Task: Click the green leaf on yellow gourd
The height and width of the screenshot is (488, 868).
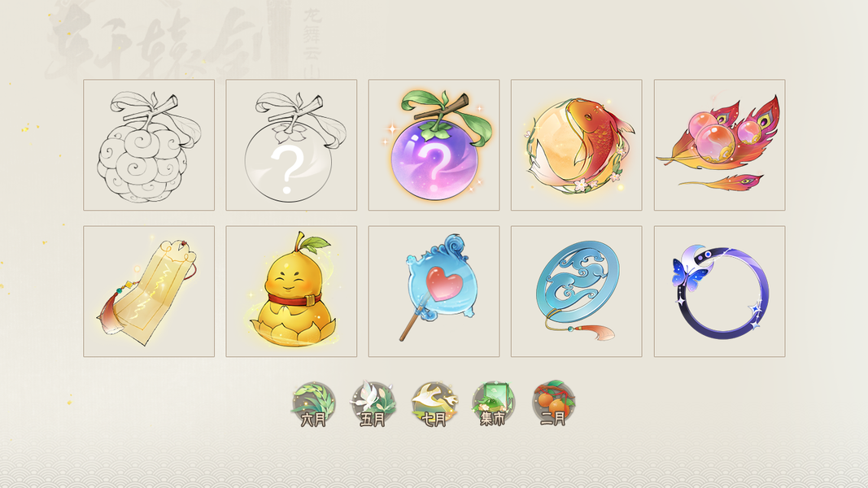Action: coord(316,243)
